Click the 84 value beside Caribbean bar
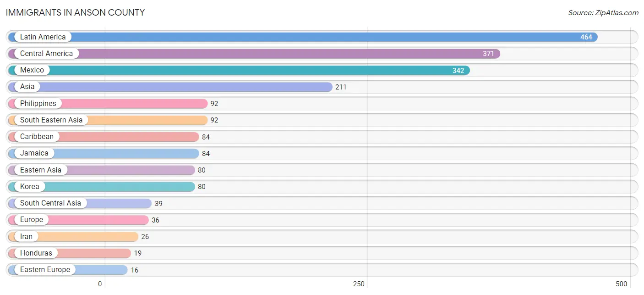Viewport: 644px width, 295px height. (x=206, y=137)
